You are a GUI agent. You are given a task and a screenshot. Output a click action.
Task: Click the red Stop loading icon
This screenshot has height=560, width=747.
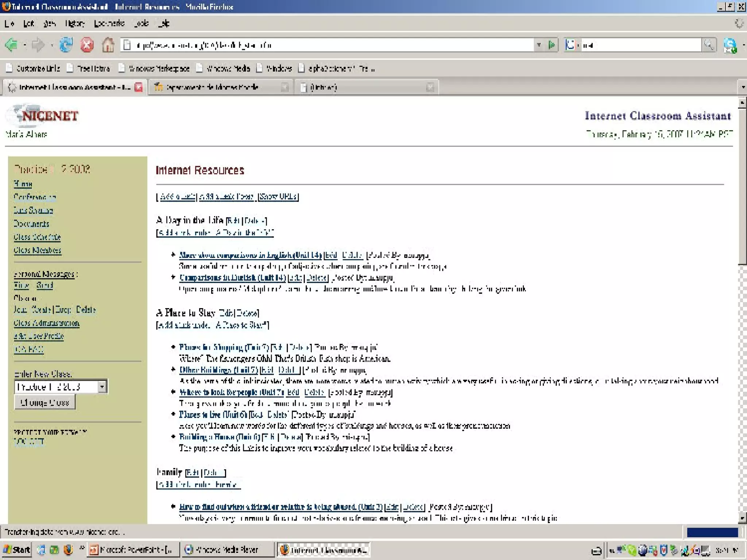pyautogui.click(x=87, y=45)
